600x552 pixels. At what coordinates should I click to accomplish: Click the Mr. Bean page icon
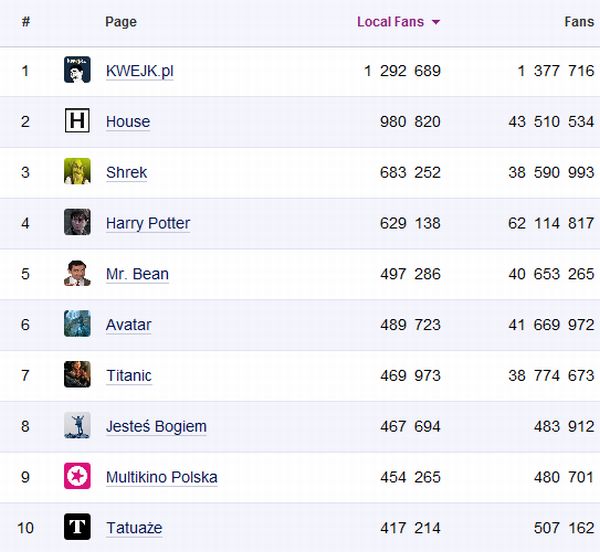(77, 273)
